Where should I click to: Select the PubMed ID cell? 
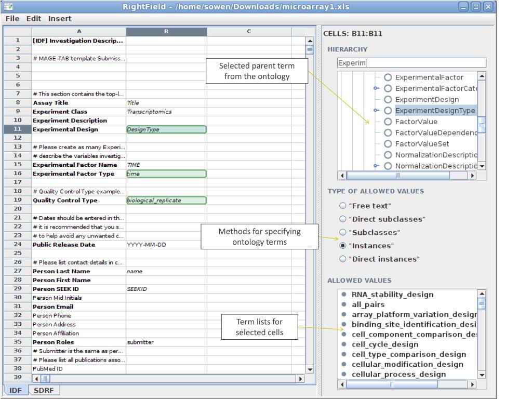pyautogui.click(x=79, y=368)
